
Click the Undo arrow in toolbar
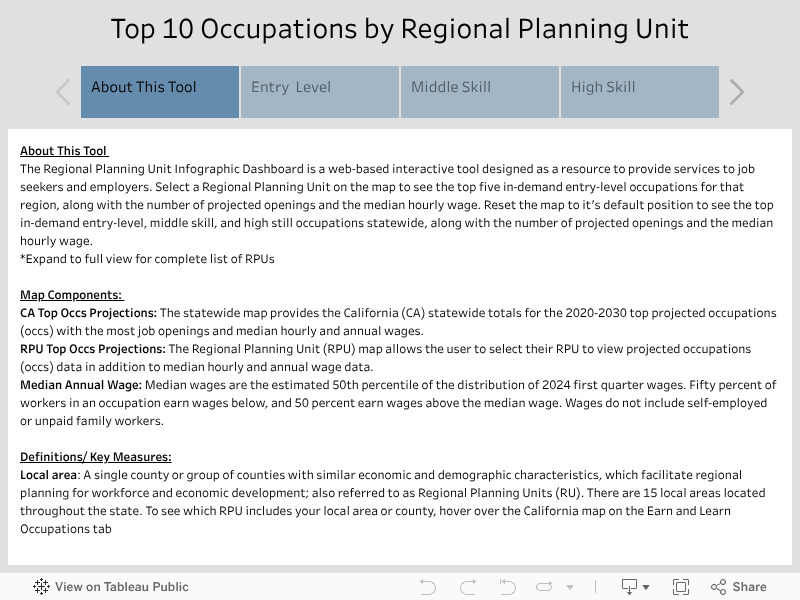pyautogui.click(x=428, y=587)
